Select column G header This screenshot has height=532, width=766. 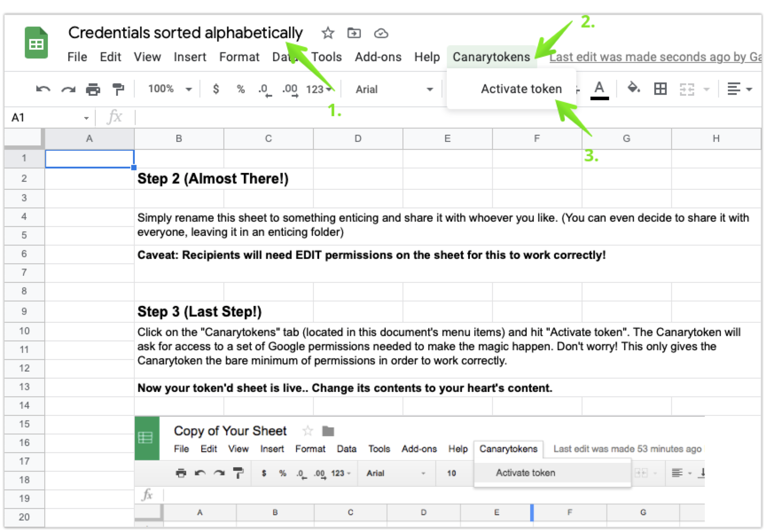click(626, 139)
